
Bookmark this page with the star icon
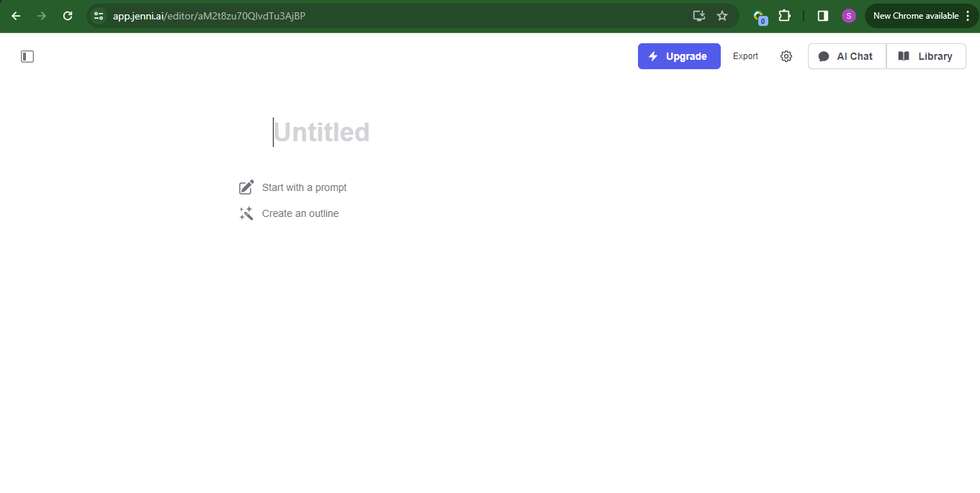point(722,16)
